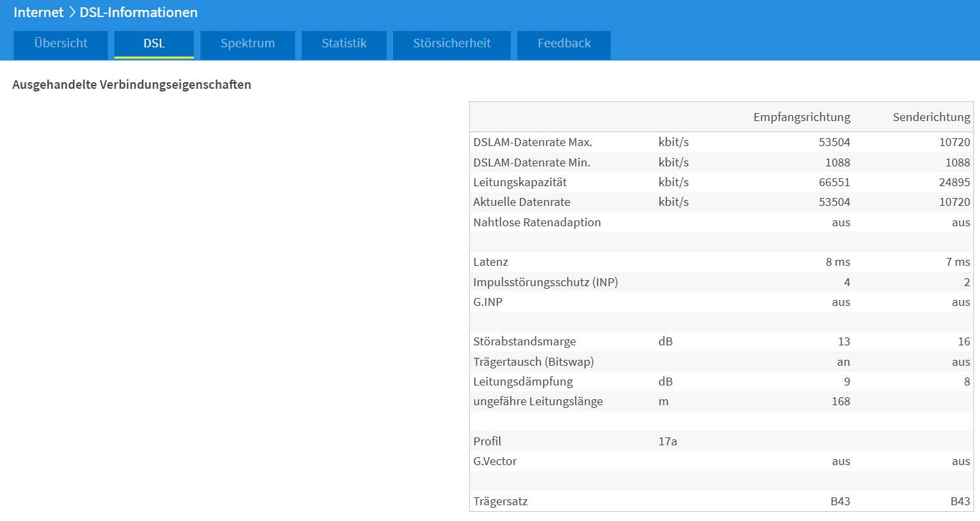The width and height of the screenshot is (980, 521).
Task: Click the DSL-Informationen breadcrumb title
Action: (x=139, y=12)
